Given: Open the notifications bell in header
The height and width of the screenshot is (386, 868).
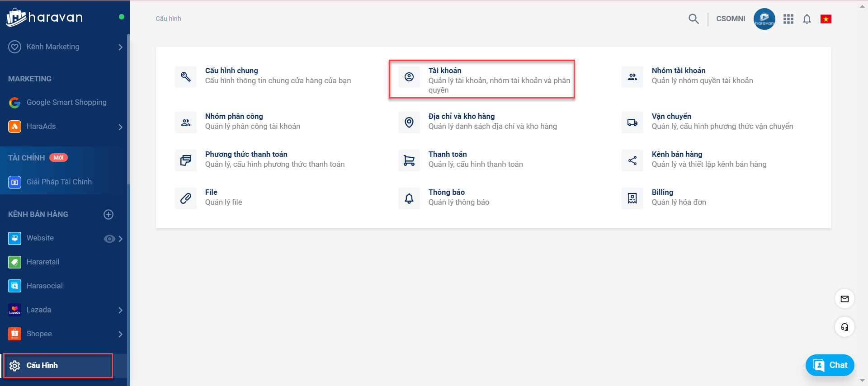Looking at the screenshot, I should click(x=807, y=19).
